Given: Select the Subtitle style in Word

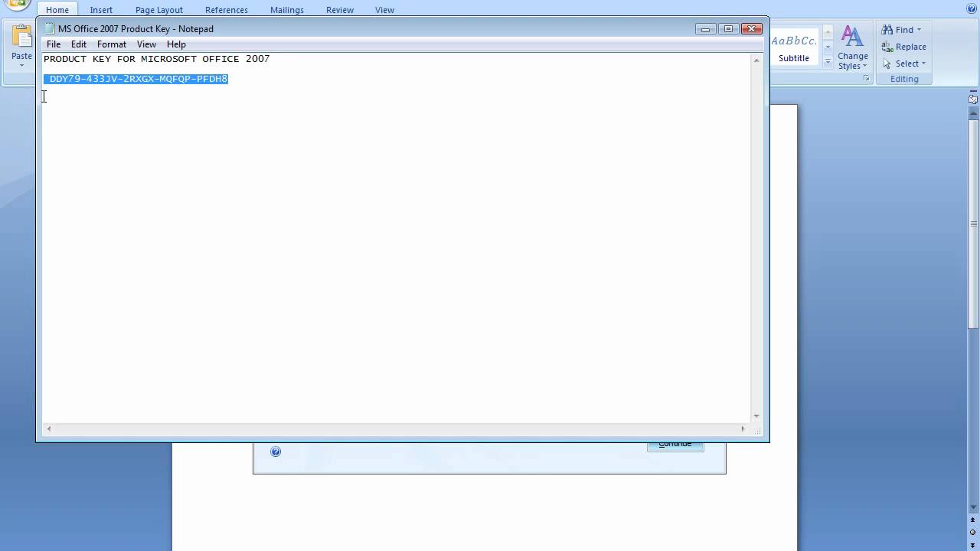Looking at the screenshot, I should coord(794,47).
